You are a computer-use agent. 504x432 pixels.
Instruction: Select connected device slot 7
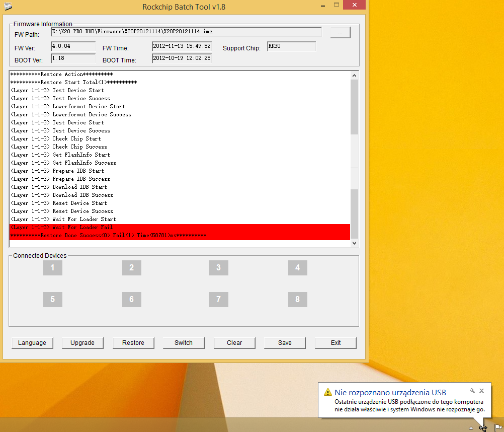coord(219,300)
